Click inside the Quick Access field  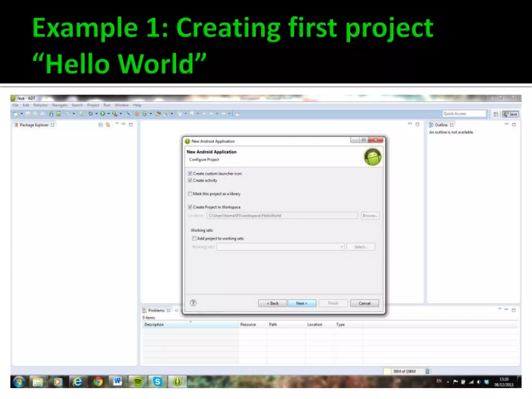[464, 114]
